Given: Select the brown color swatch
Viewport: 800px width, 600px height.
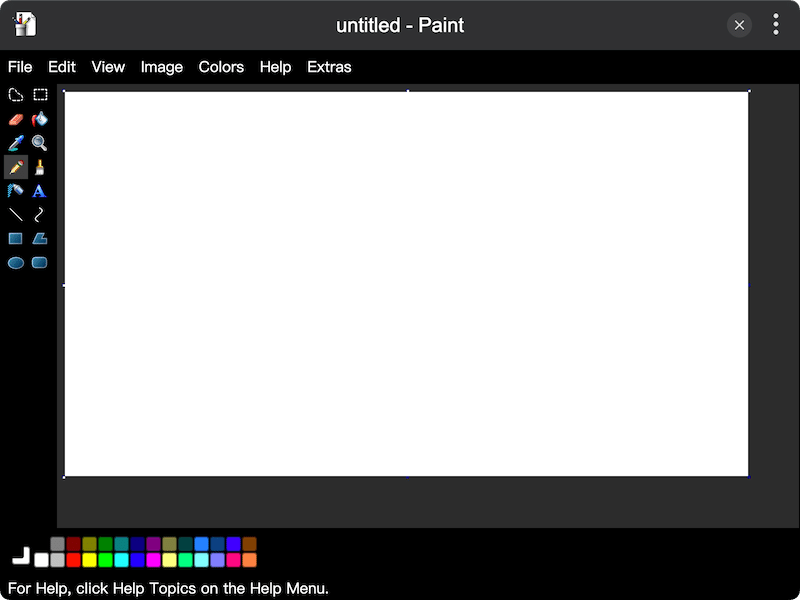Looking at the screenshot, I should [249, 544].
